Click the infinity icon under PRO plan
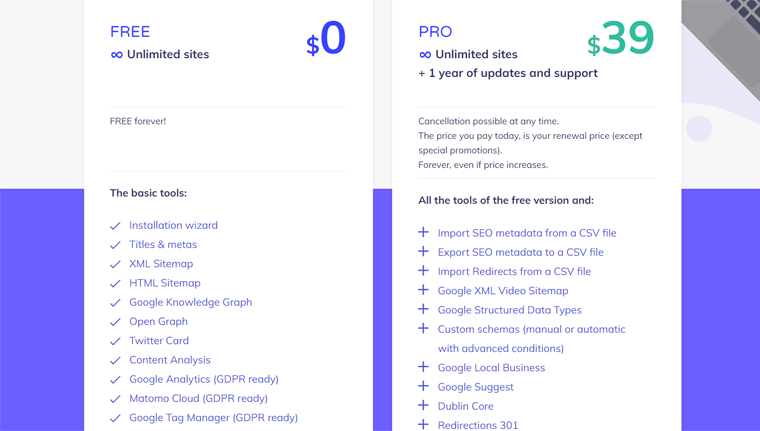760x431 pixels. [425, 55]
